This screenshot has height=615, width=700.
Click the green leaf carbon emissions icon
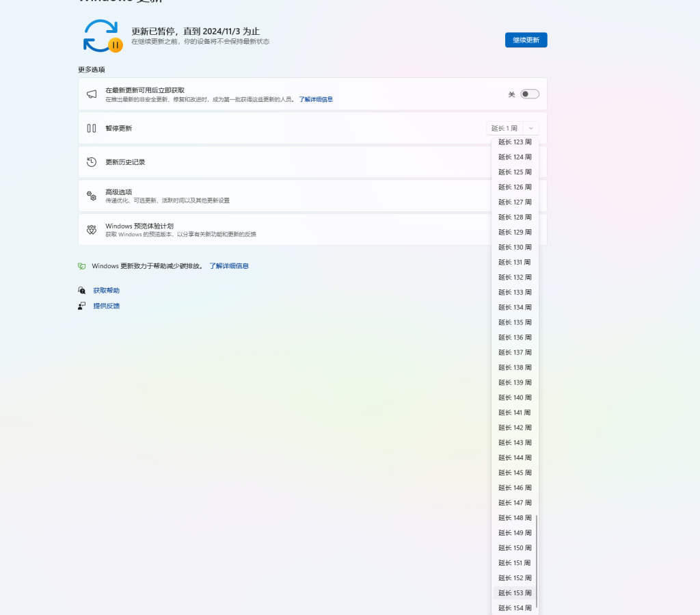82,266
